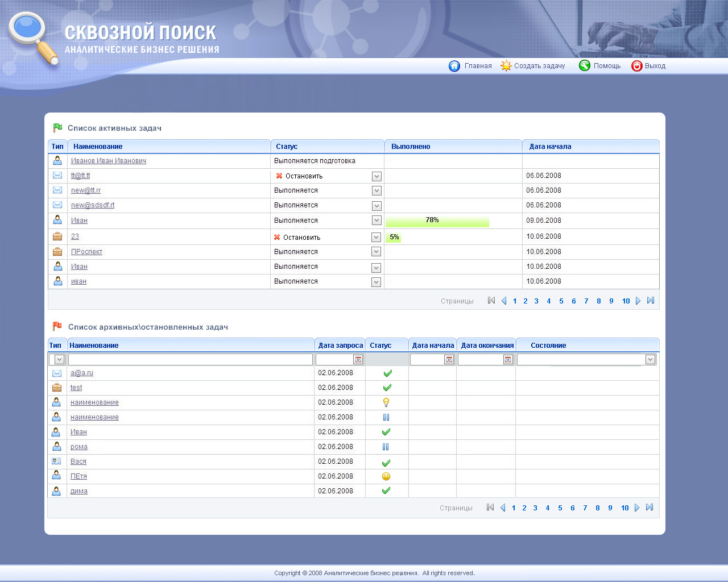Image resolution: width=728 pixels, height=582 pixels.
Task: Open the archived дима task link
Action: 79,491
